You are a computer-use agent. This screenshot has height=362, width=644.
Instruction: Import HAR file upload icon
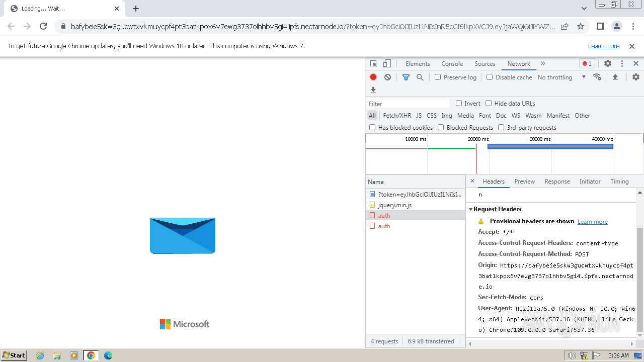coord(615,77)
